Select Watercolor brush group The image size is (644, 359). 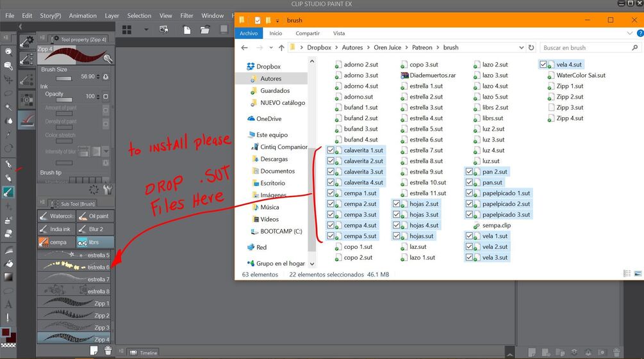coord(56,216)
